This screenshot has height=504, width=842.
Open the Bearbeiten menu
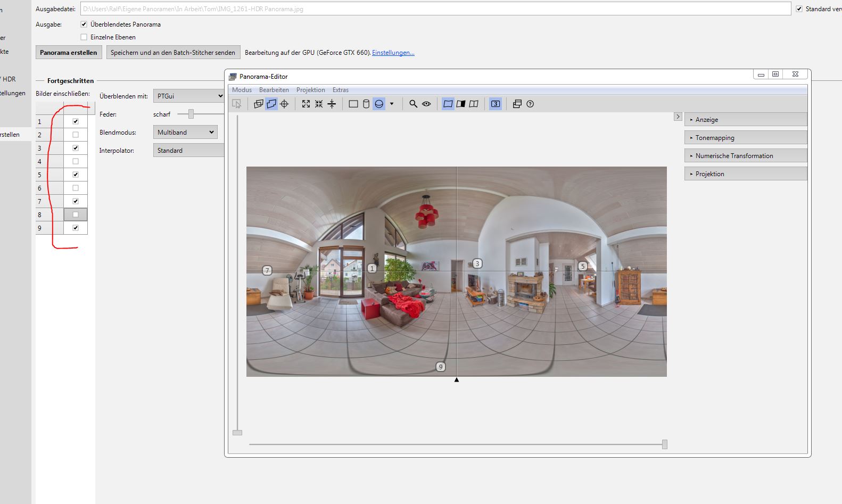(274, 90)
